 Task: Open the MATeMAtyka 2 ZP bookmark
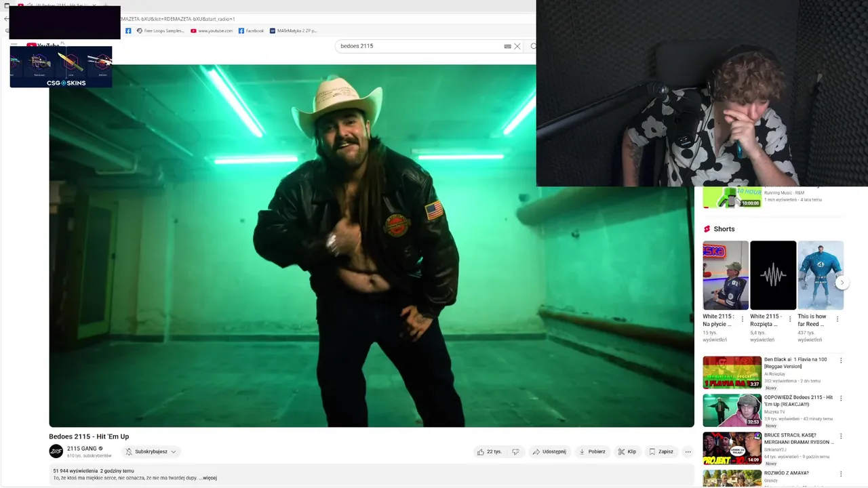pos(293,30)
